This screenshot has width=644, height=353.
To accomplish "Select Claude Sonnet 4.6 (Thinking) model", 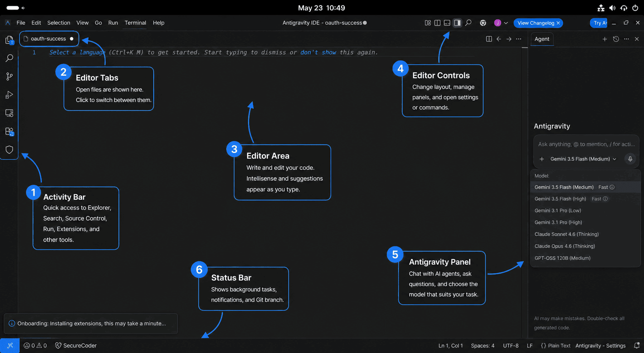I will (x=585, y=234).
